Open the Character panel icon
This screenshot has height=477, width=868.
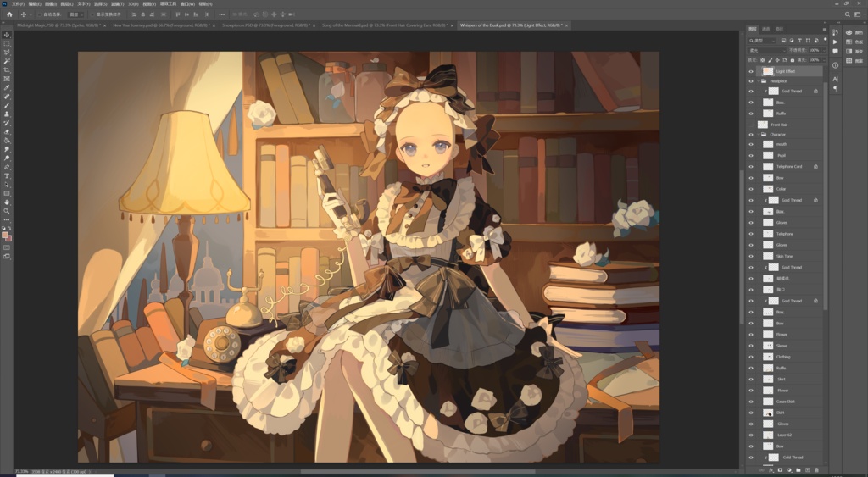tap(835, 79)
